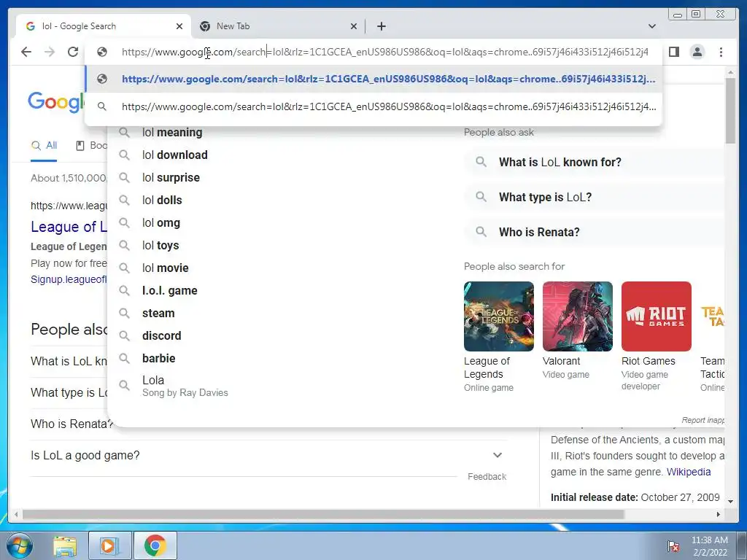Click the scrollbar up arrow
This screenshot has height=560, width=747.
click(x=730, y=72)
